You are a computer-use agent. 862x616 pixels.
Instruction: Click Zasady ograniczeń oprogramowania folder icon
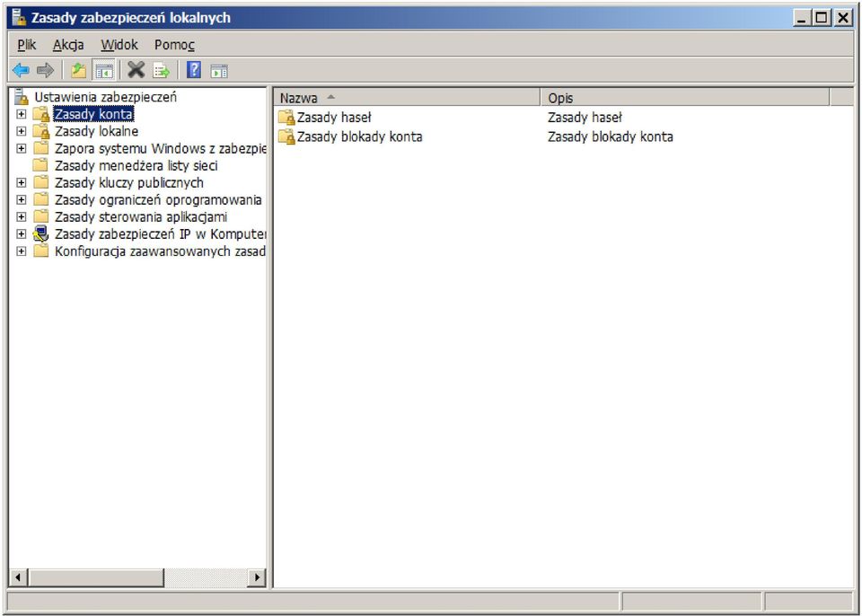40,199
